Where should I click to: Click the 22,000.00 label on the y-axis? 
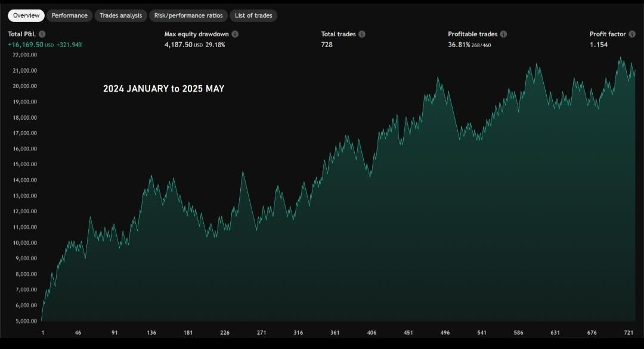(24, 55)
